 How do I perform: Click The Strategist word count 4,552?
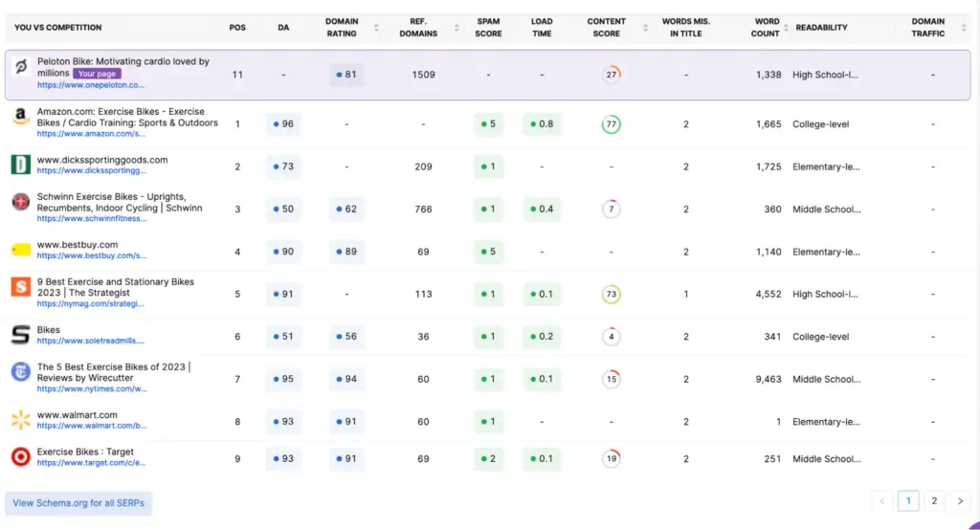pyautogui.click(x=768, y=294)
